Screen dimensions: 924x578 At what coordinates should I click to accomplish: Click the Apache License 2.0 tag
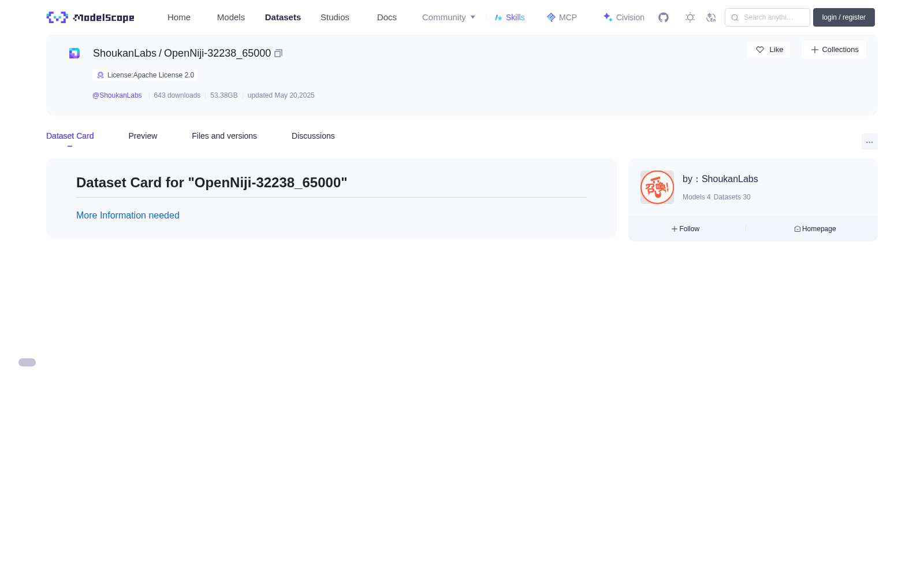[x=145, y=75]
